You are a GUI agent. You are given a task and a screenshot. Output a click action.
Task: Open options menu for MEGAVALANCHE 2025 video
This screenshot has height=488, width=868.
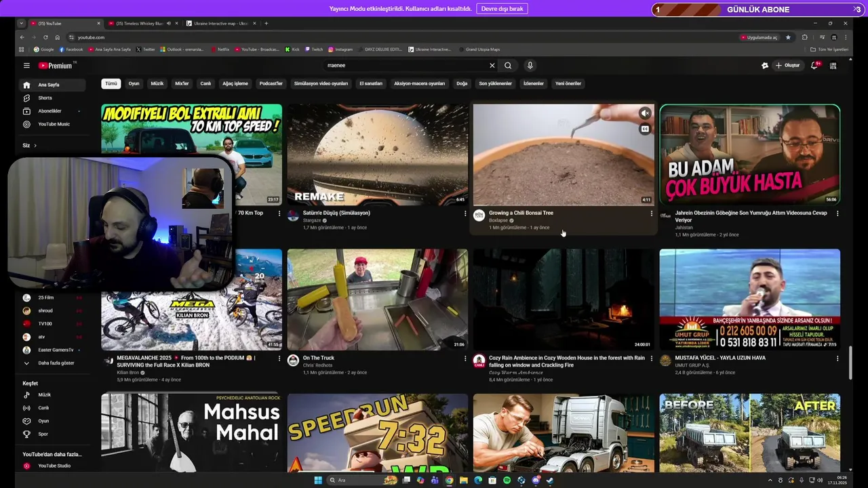(279, 359)
